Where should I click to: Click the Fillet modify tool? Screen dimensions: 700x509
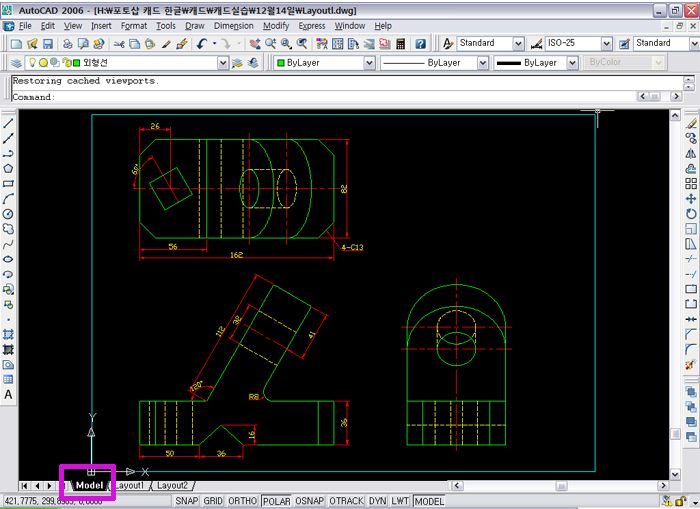pos(691,350)
